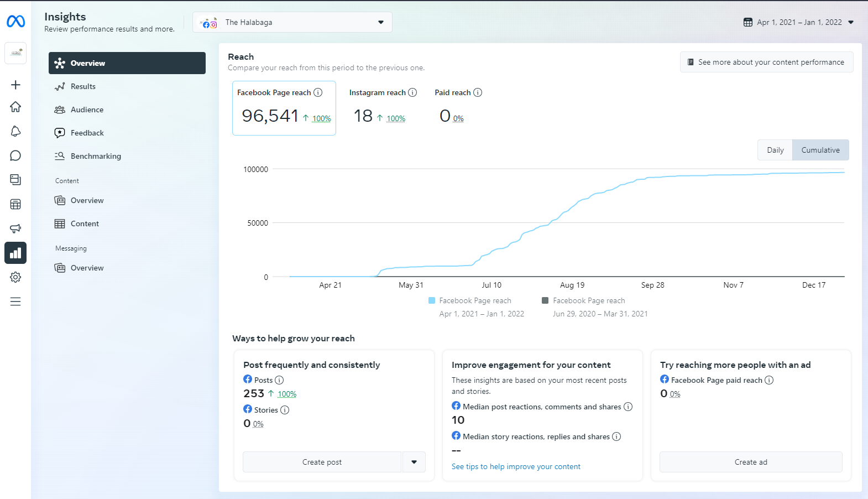
Task: Expand Create post dropdown arrow
Action: click(x=414, y=462)
